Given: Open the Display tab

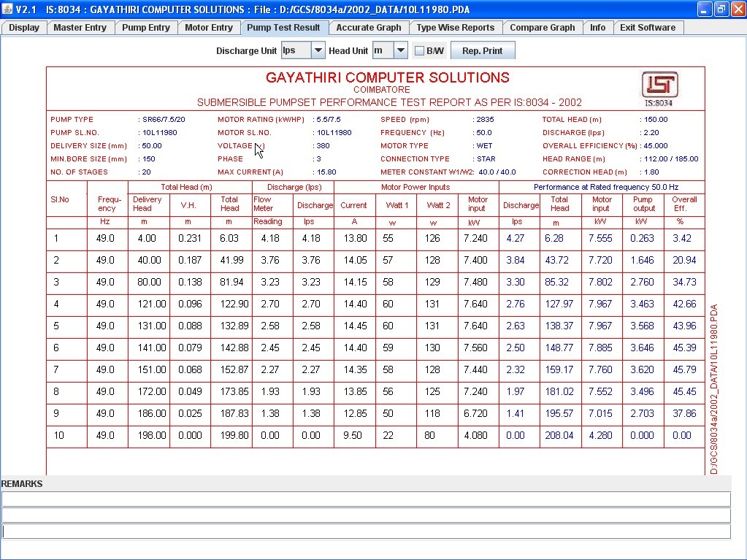Looking at the screenshot, I should [x=24, y=28].
